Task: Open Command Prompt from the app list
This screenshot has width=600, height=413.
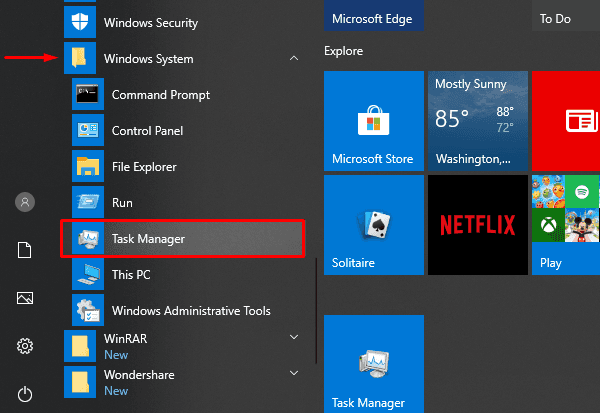Action: [x=160, y=95]
